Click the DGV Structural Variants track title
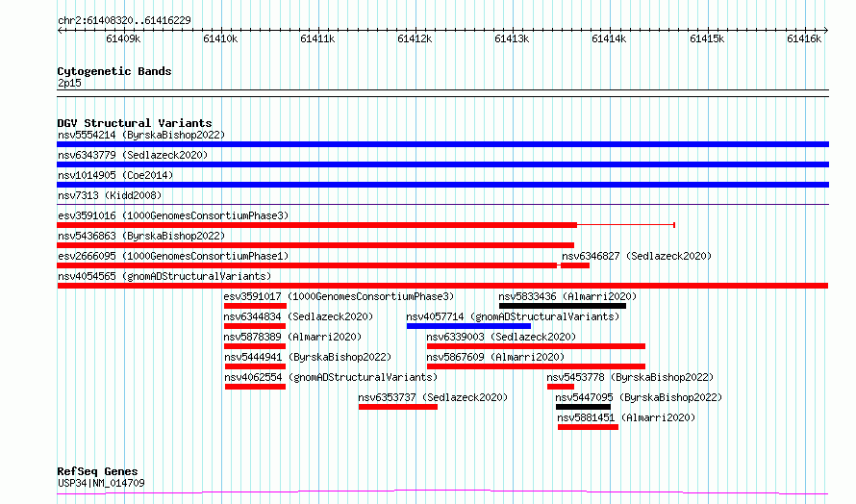This screenshot has width=856, height=504. [x=135, y=123]
